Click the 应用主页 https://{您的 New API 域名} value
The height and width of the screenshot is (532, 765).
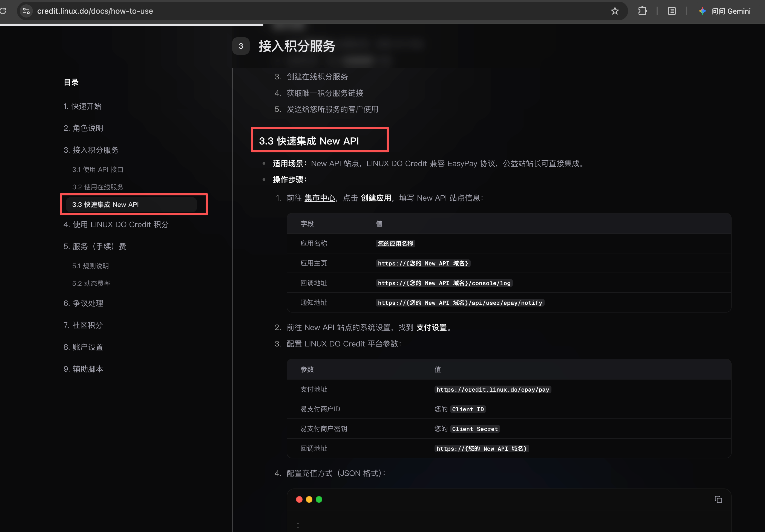click(423, 263)
